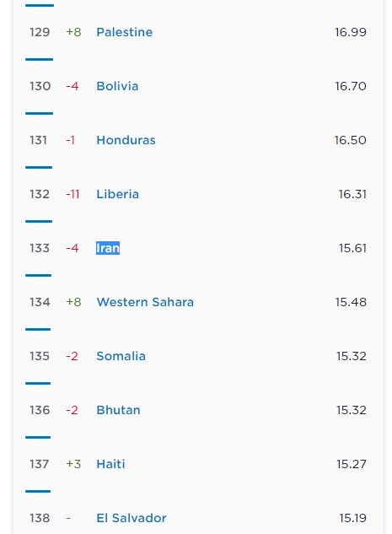
Task: Click Iran's 15.61 speed value
Action: [352, 248]
